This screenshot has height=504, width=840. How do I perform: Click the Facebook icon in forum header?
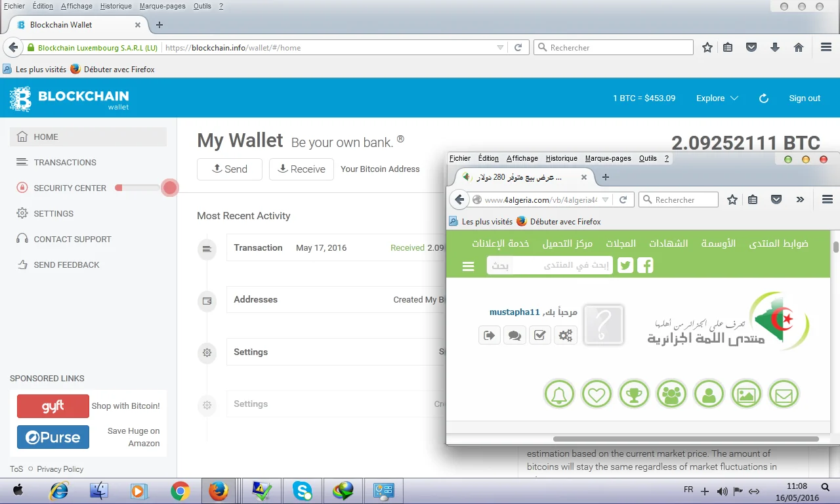[645, 265]
